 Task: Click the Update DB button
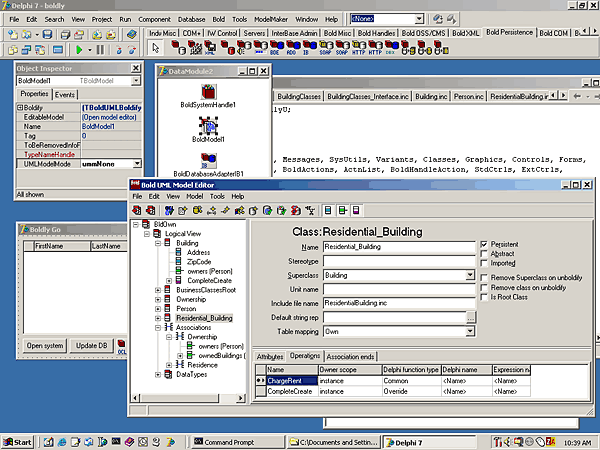tap(91, 346)
